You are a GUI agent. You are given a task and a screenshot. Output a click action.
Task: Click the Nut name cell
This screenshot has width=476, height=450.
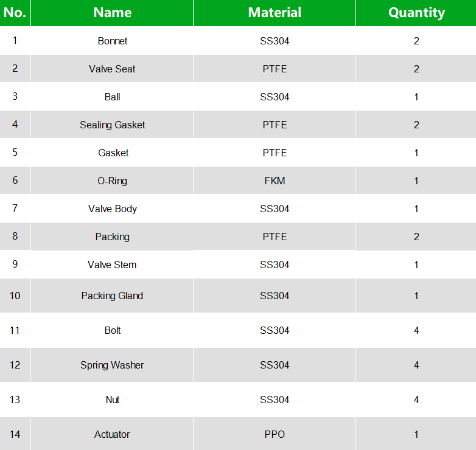click(x=113, y=400)
